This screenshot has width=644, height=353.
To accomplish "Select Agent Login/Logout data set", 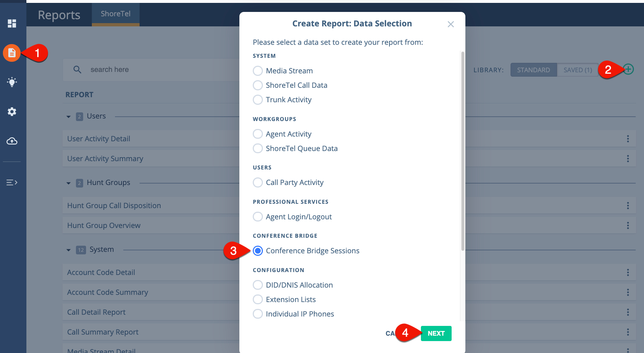I will [258, 217].
